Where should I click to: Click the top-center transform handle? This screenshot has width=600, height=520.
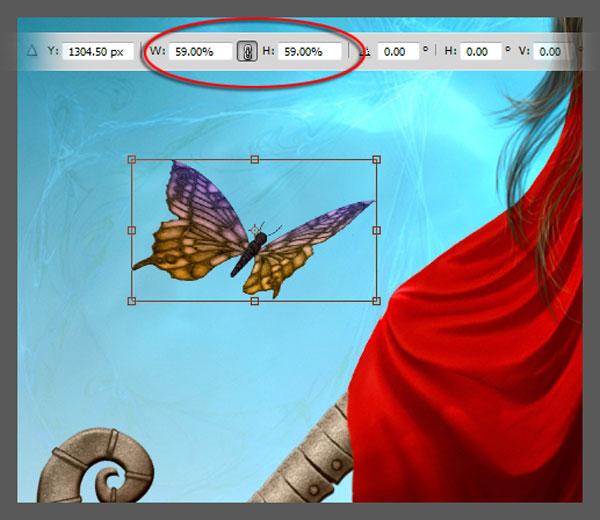click(x=254, y=159)
